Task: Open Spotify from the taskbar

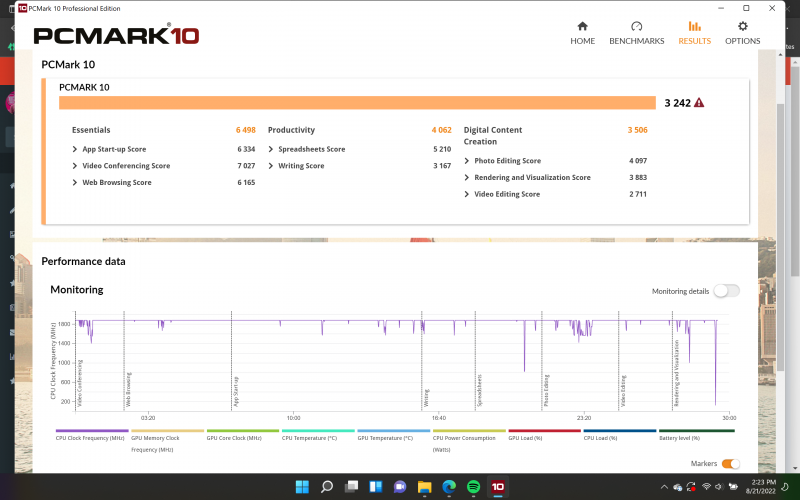Action: click(473, 487)
